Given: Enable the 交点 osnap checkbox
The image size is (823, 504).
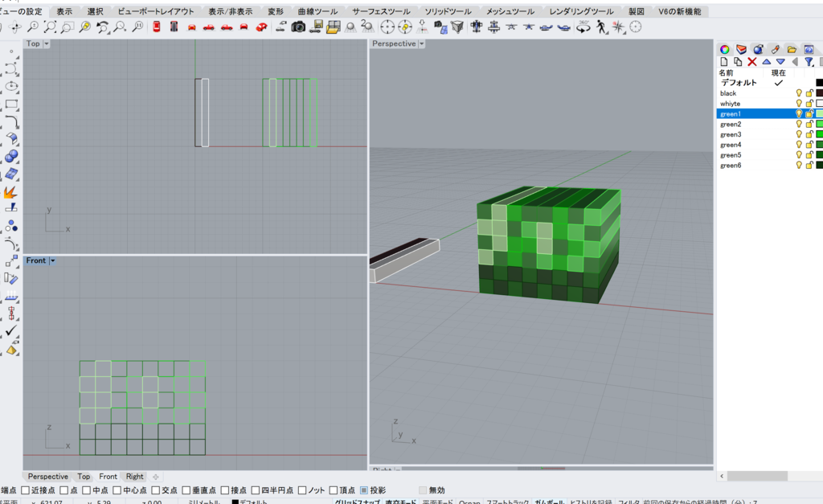Looking at the screenshot, I should tap(155, 490).
